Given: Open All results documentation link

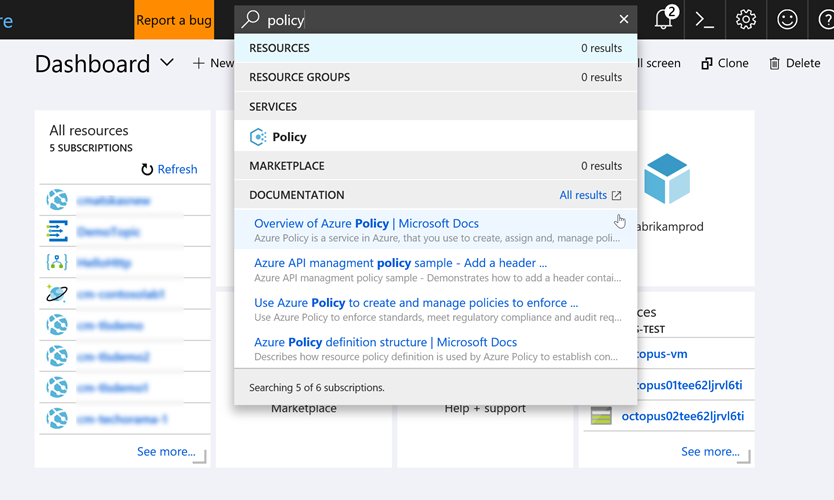Looking at the screenshot, I should 583,195.
